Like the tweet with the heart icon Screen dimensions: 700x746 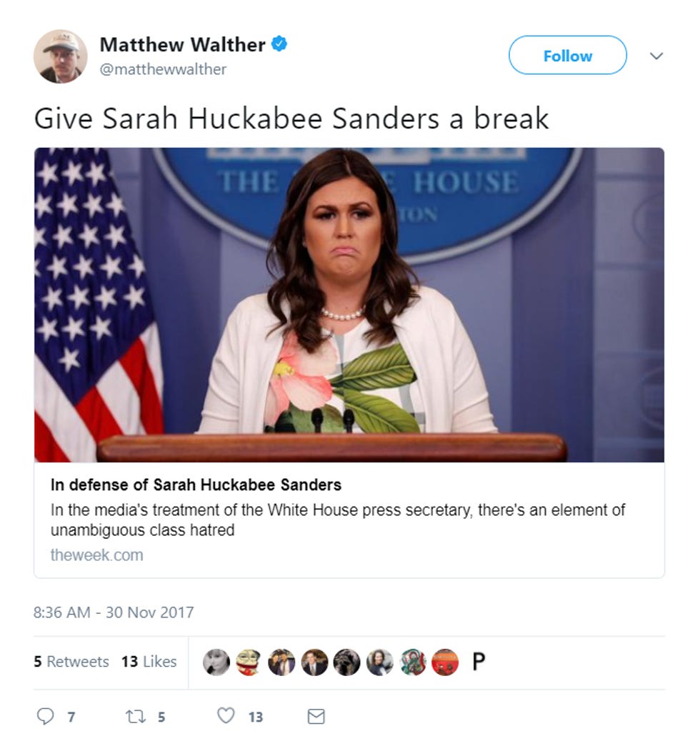[x=226, y=715]
